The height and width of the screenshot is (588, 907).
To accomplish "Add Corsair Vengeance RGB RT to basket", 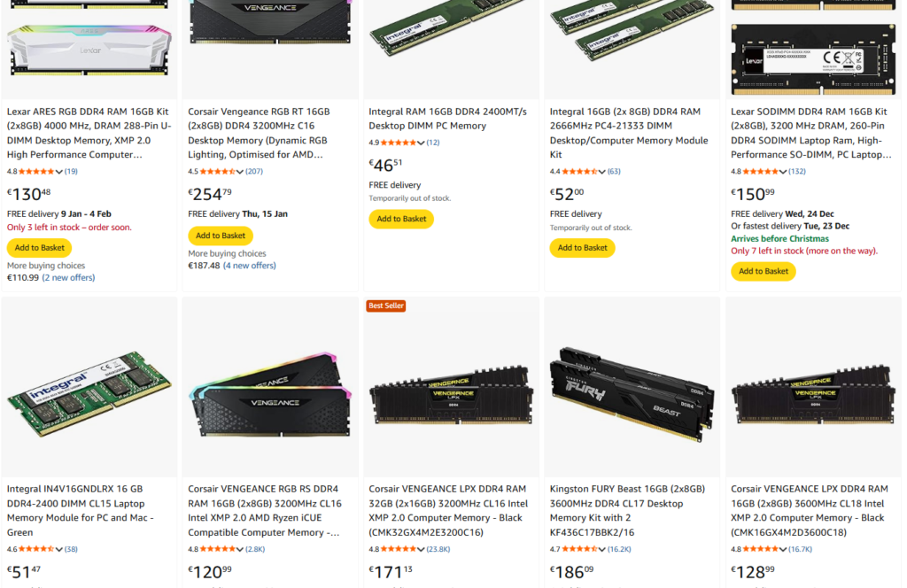I will (221, 236).
